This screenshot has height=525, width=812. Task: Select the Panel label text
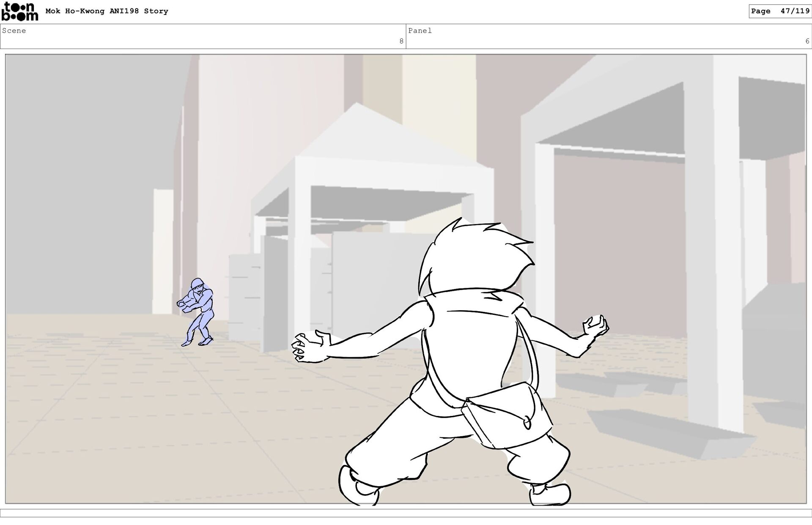420,31
